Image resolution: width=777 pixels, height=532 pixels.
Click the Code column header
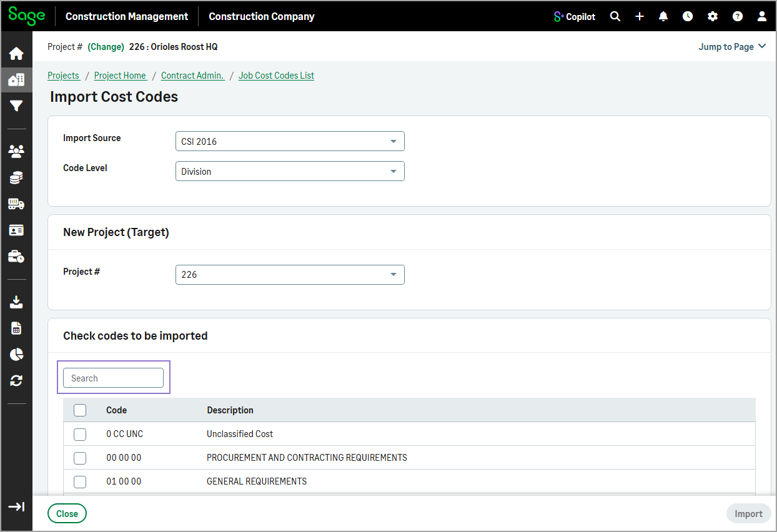point(117,410)
